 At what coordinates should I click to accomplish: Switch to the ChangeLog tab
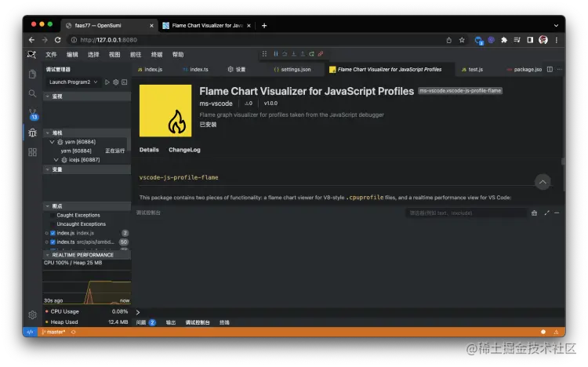tap(184, 150)
